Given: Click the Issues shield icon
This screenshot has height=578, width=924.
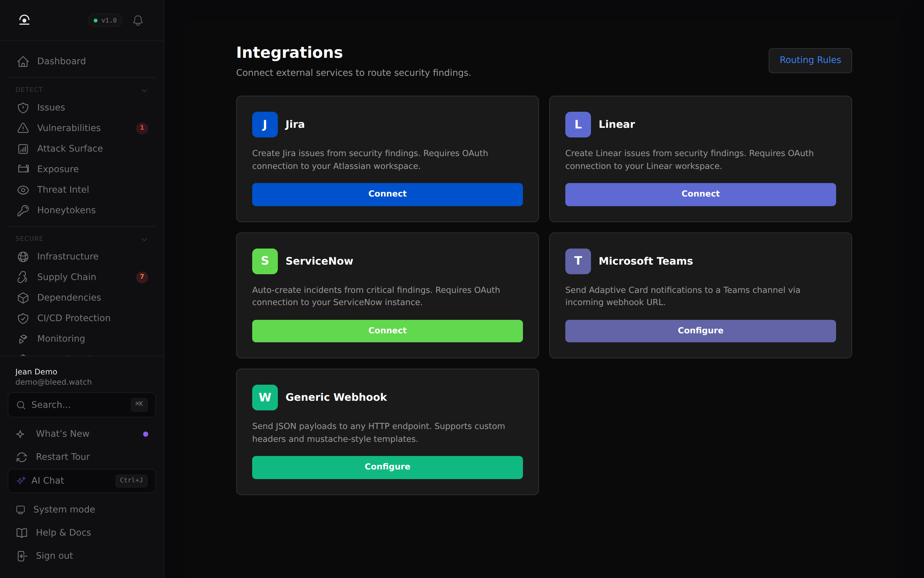Looking at the screenshot, I should point(23,108).
